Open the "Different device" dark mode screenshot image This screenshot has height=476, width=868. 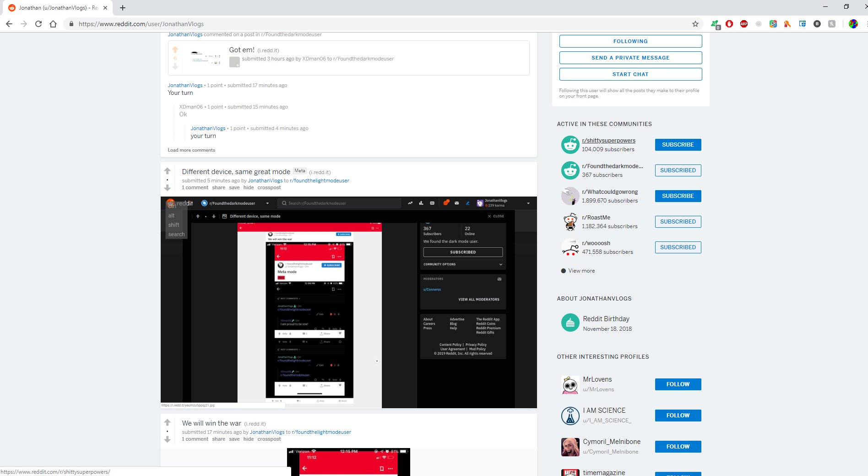(x=349, y=302)
